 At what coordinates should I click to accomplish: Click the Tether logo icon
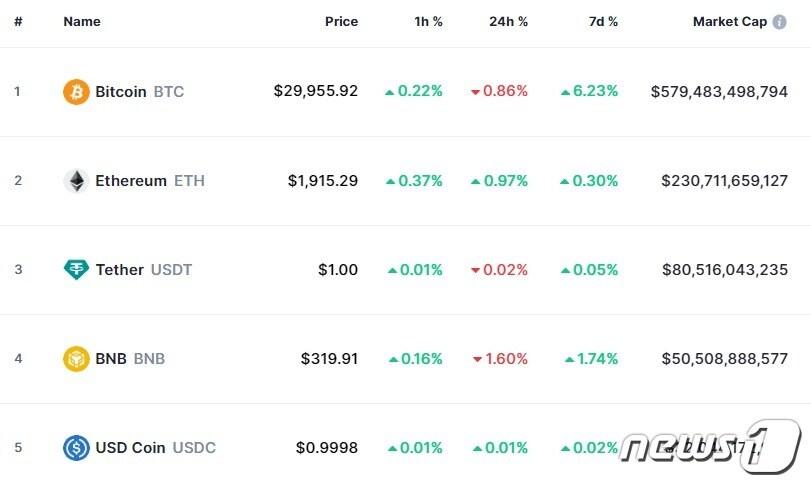[x=76, y=270]
